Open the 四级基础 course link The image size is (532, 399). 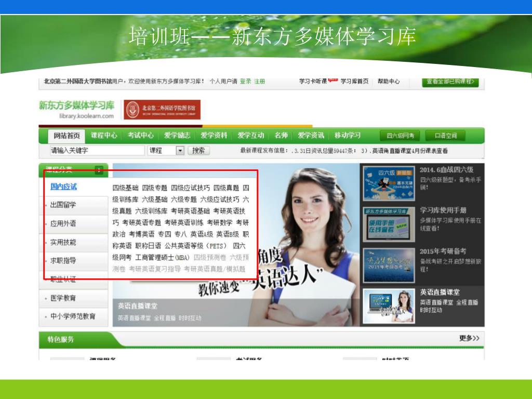coord(126,188)
